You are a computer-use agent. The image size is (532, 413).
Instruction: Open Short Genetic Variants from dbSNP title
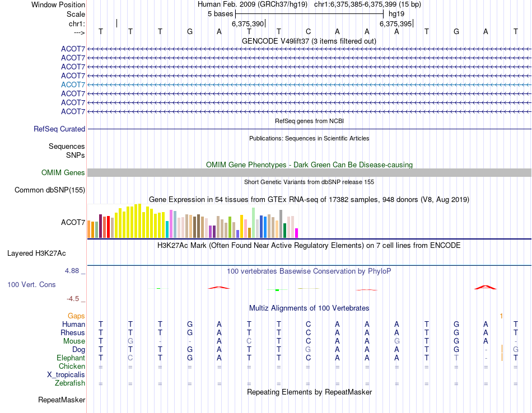pyautogui.click(x=309, y=182)
